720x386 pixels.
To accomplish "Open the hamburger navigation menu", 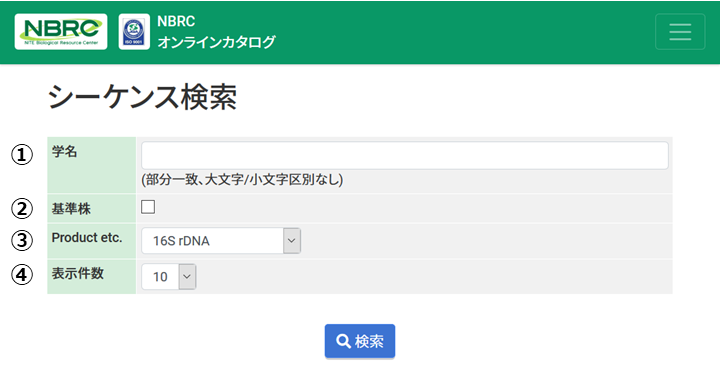I will pos(680,32).
